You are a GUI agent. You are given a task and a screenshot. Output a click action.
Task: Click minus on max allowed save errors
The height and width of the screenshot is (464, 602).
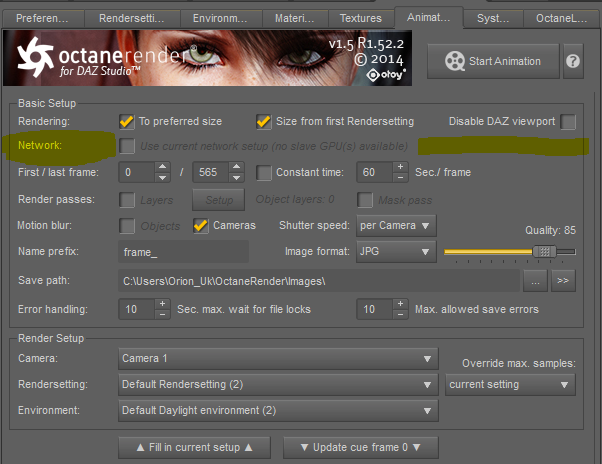point(400,315)
